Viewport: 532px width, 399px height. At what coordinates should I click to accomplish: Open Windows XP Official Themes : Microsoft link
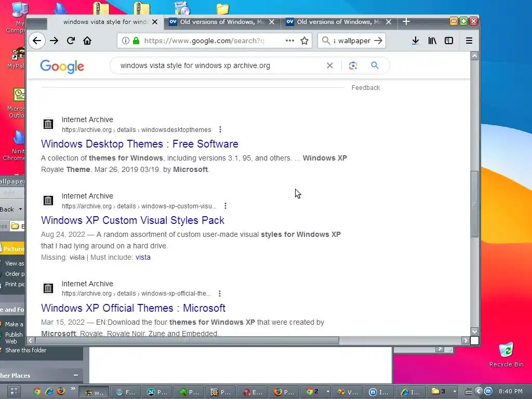(133, 308)
